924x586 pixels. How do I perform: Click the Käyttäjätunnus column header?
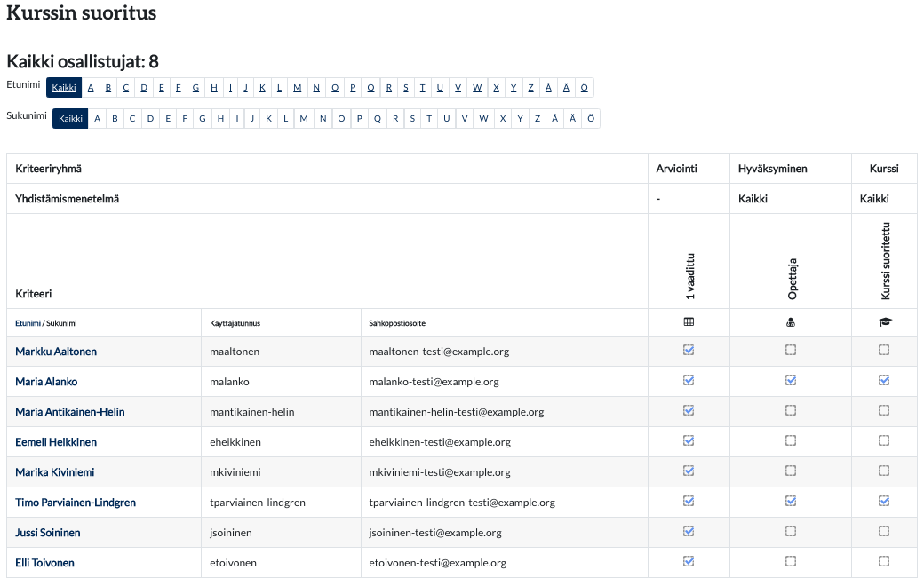235,323
